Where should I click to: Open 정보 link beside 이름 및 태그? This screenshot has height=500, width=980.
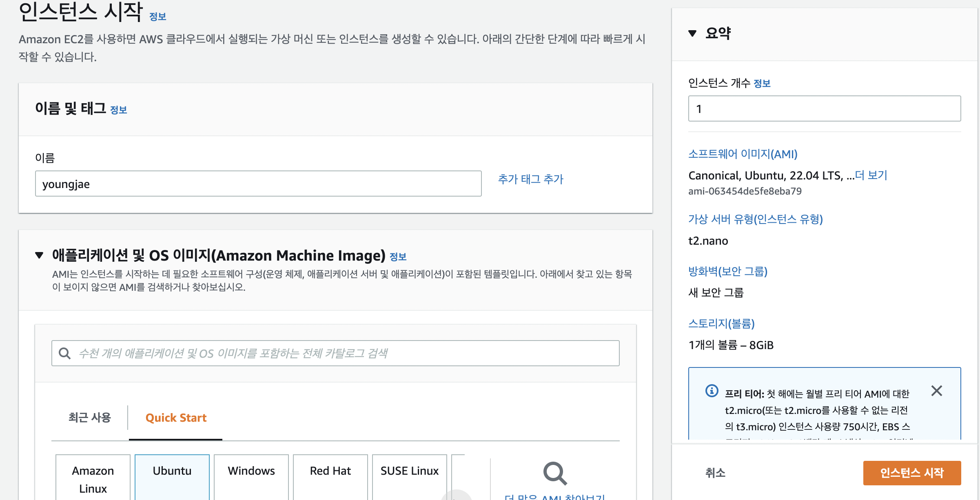pyautogui.click(x=119, y=110)
